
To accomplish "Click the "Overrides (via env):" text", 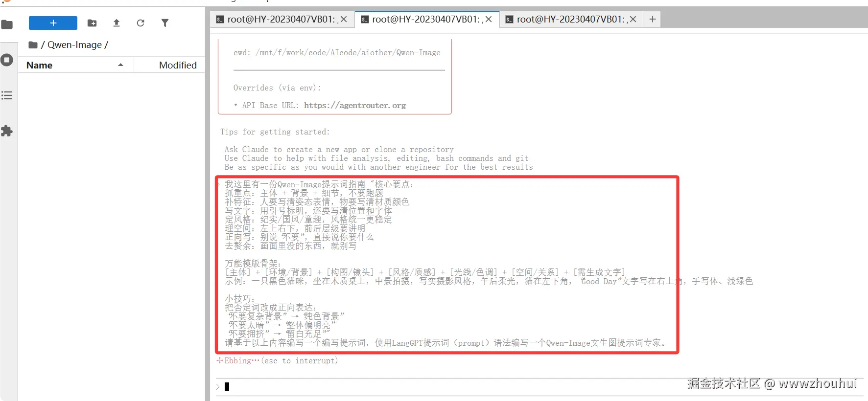I will pyautogui.click(x=277, y=88).
